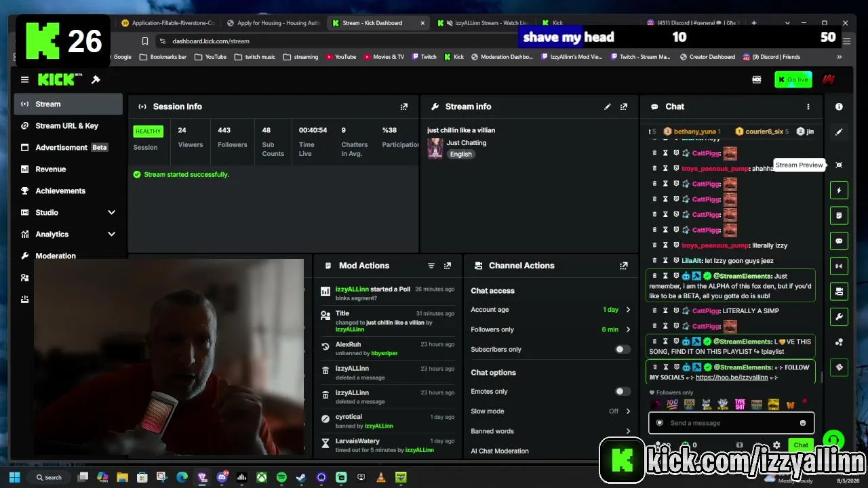Click the green Go live button
The height and width of the screenshot is (488, 868).
coord(793,80)
